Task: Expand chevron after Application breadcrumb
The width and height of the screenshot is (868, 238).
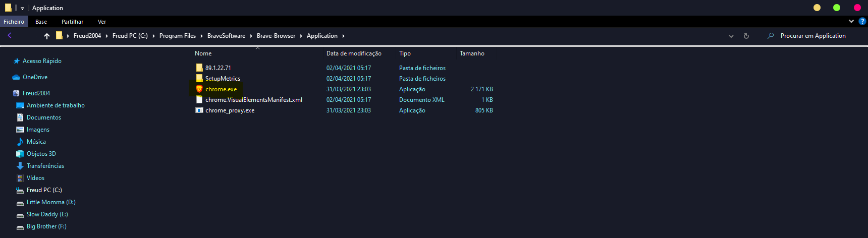Action: coord(343,36)
